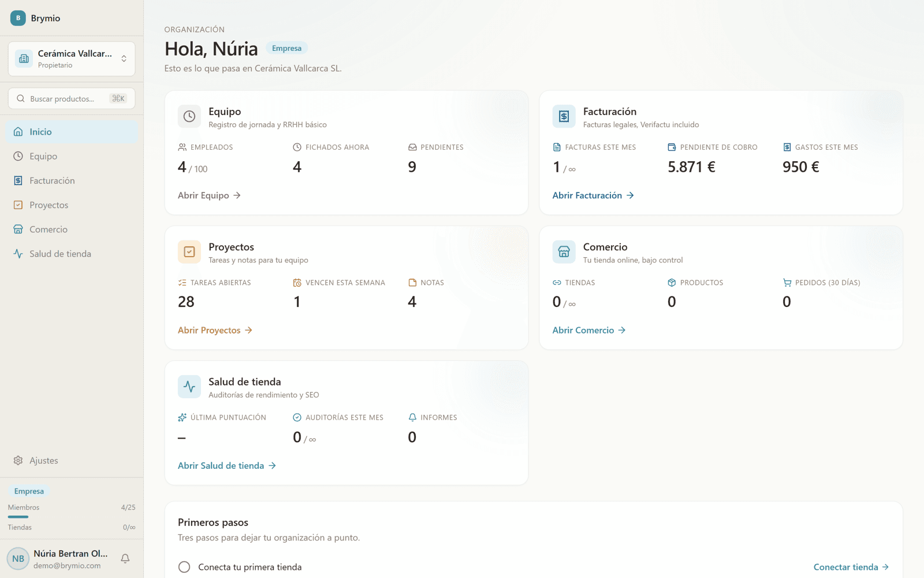Click the Comercio card store icon

click(564, 251)
